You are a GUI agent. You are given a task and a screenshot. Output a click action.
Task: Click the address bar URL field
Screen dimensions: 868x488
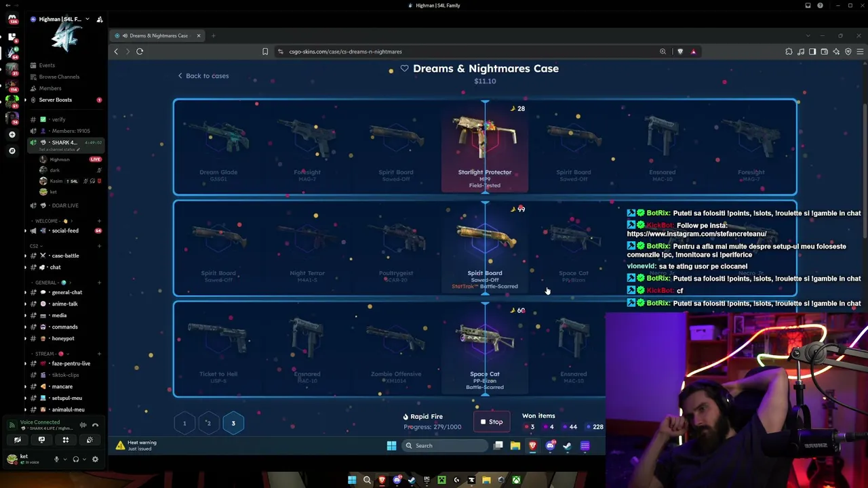coord(468,52)
